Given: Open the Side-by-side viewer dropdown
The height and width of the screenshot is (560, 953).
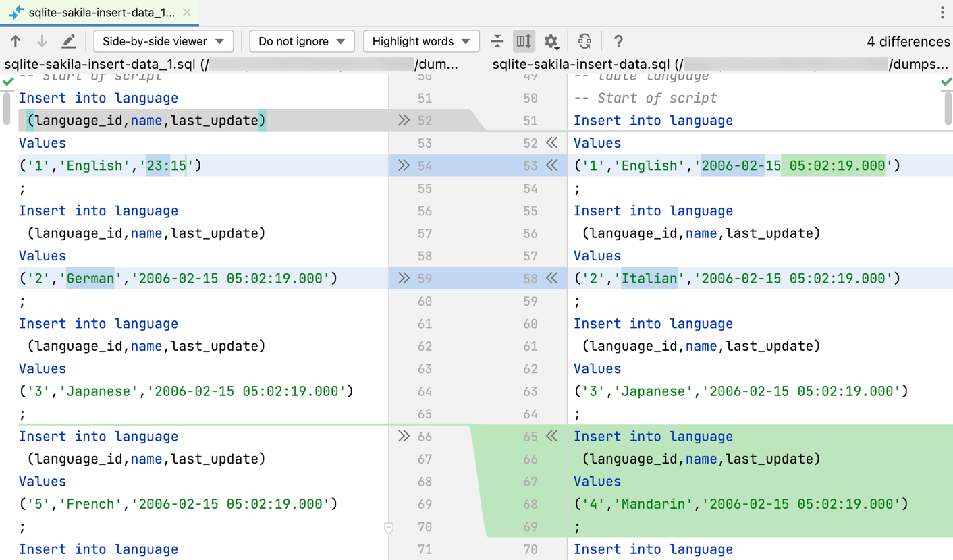Looking at the screenshot, I should coord(163,42).
